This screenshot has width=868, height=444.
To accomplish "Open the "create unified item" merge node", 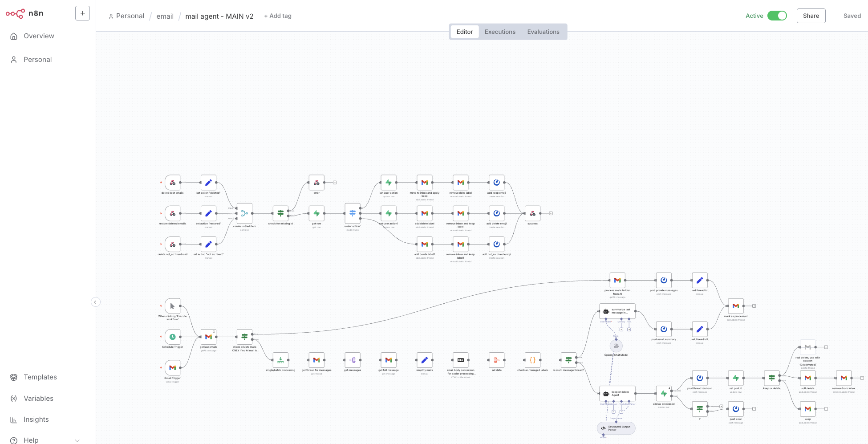I will (244, 213).
